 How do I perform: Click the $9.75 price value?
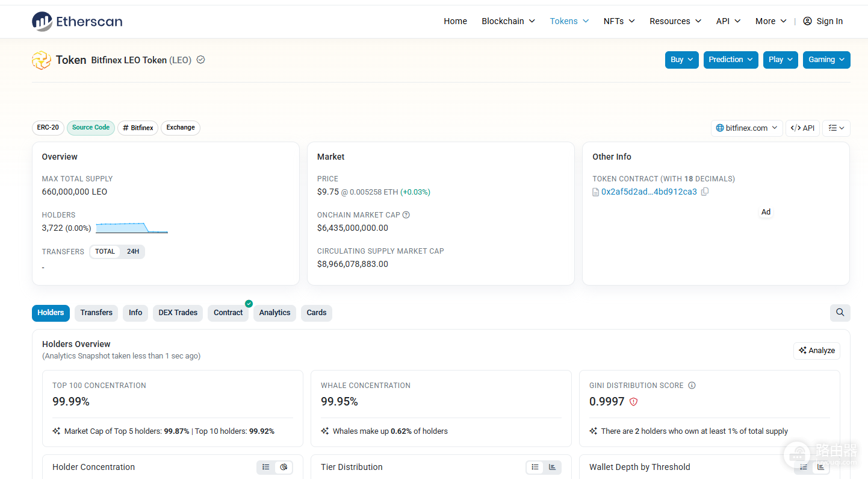point(328,192)
